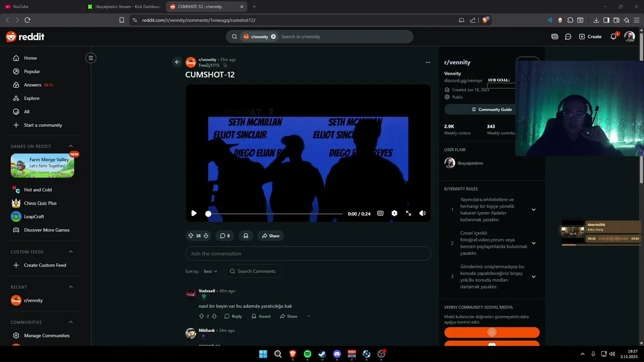The width and height of the screenshot is (644, 362).
Task: Start a community from the sidebar
Action: point(43,125)
